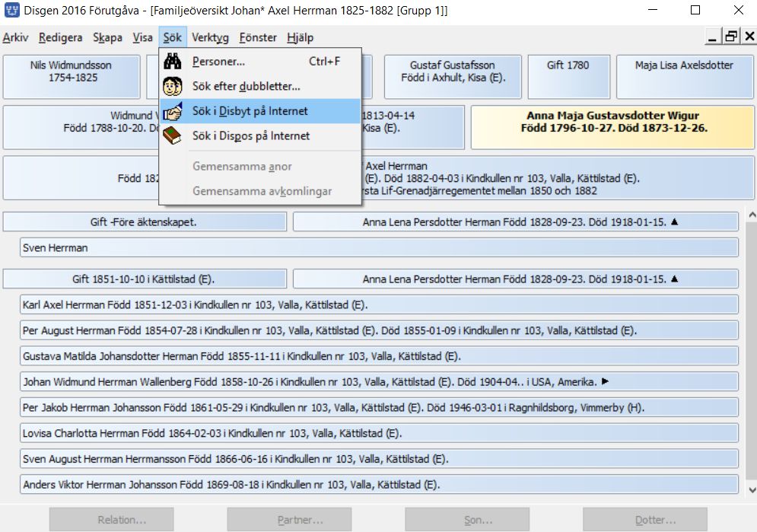Select the Maja Lisa Axelsdotter box
Viewport: 757px width, 532px height.
685,77
